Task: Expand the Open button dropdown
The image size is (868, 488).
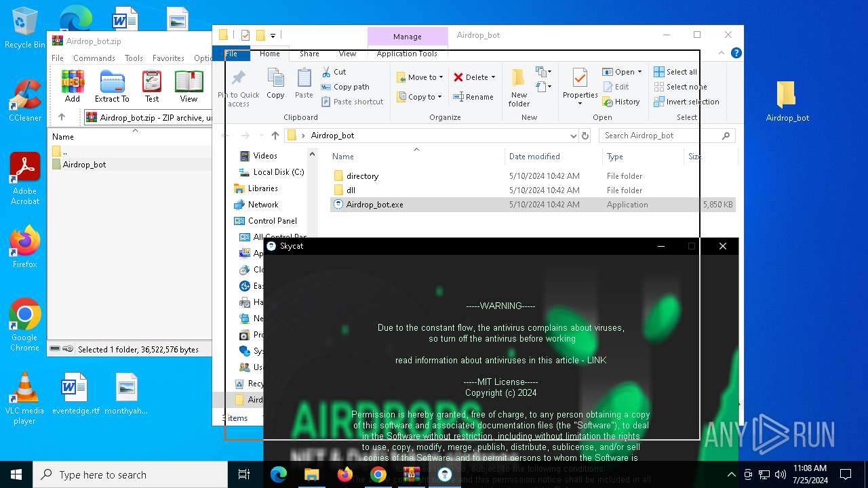Action: tap(639, 72)
